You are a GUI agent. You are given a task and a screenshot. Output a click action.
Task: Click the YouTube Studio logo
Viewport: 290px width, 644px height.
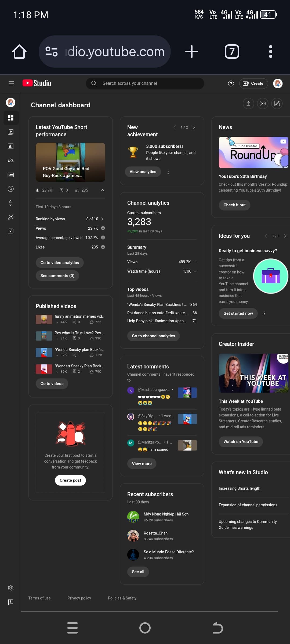(37, 83)
